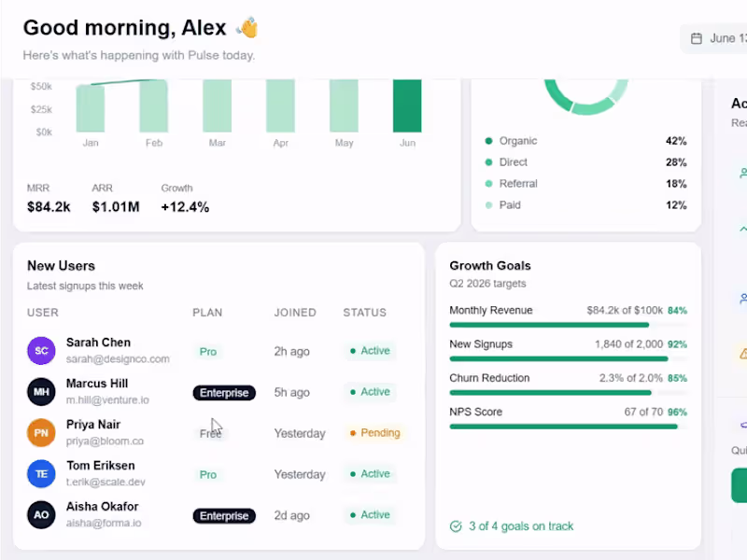Click email aisha@forma.io
This screenshot has height=560, width=747.
[x=104, y=523]
